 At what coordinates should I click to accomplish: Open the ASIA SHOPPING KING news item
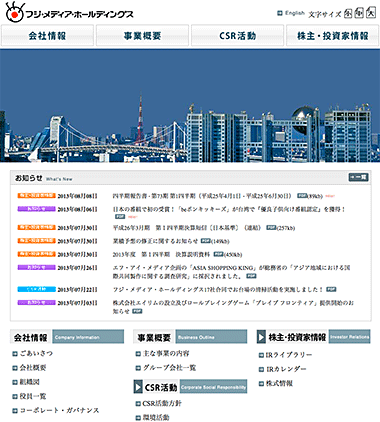[231, 272]
